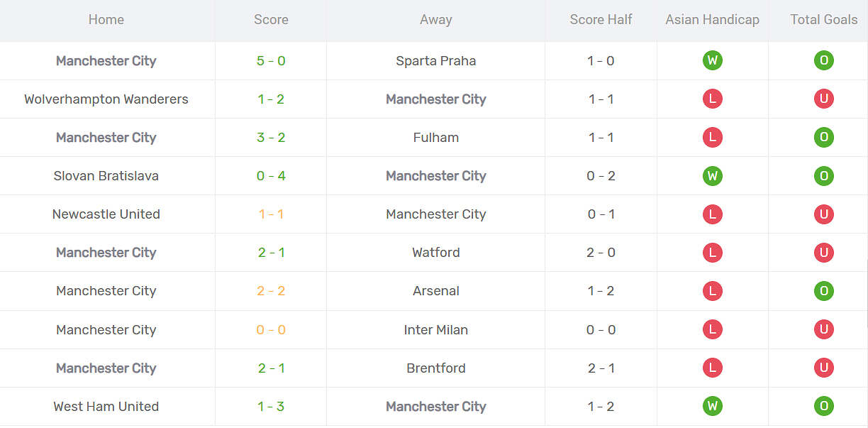Screen dimensions: 868x428
Task: Click the 0 - 0 half score in Inter Milan row
Action: [601, 329]
